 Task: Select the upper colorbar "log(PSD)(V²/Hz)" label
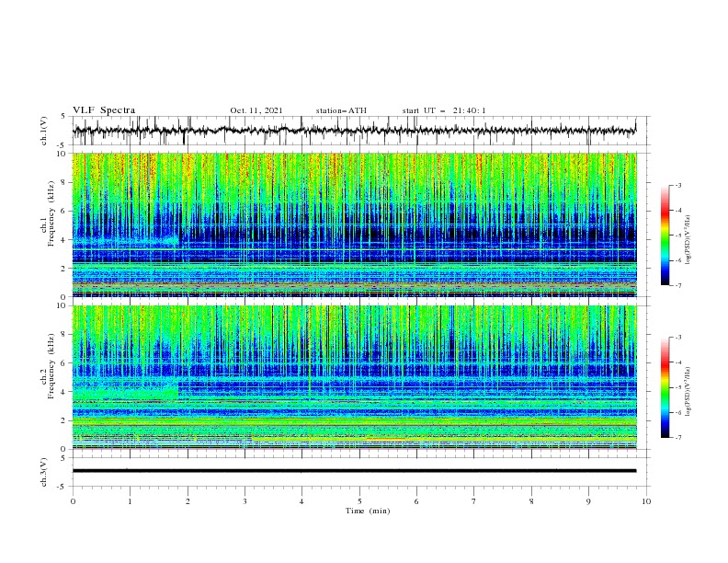(x=688, y=240)
